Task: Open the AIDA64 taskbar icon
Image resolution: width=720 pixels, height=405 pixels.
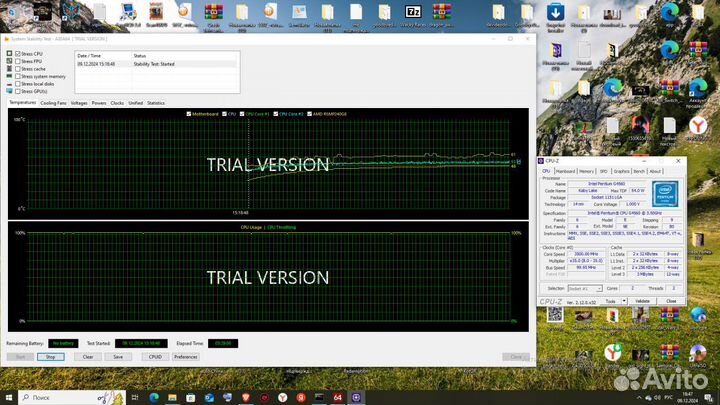Action: (x=338, y=396)
